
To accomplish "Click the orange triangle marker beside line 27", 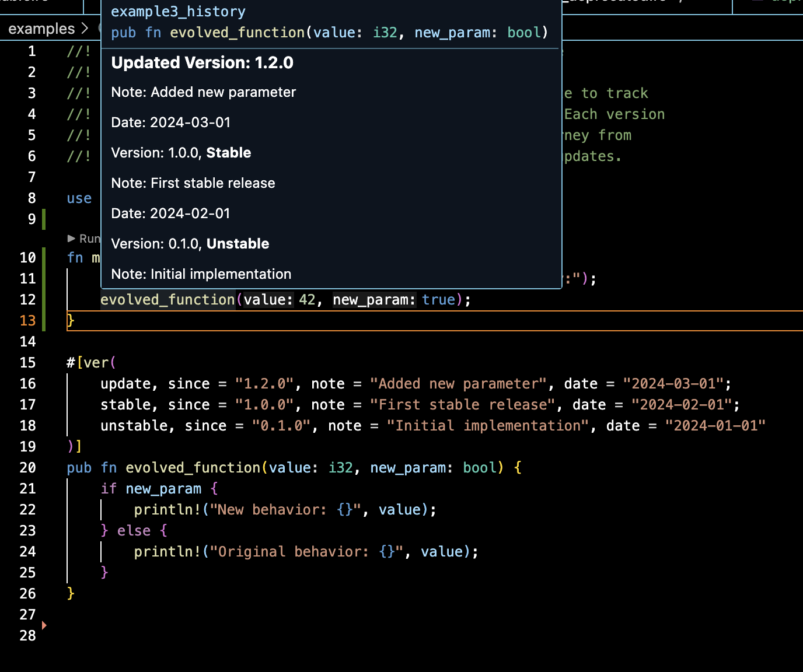I will click(x=44, y=624).
